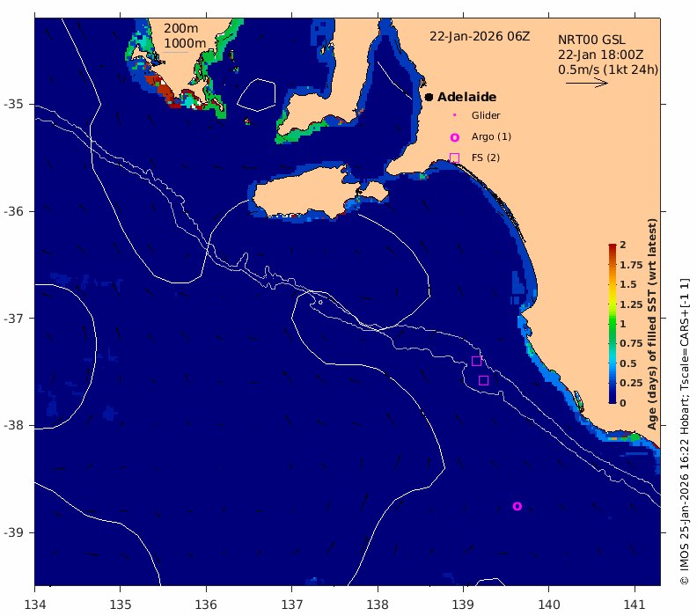
Task: Click the Argo legend circle symbol
Action: pyautogui.click(x=454, y=137)
